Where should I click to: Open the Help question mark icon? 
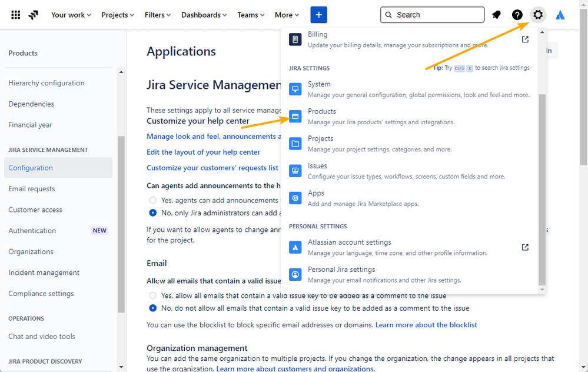click(517, 15)
